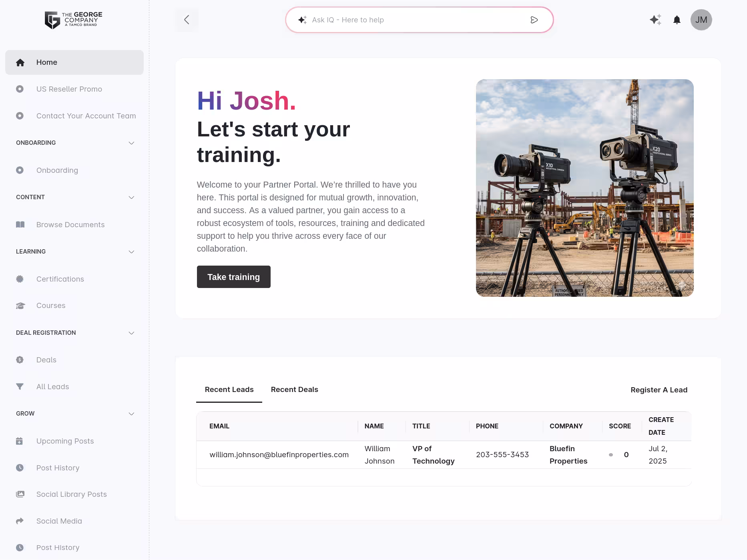Image resolution: width=747 pixels, height=560 pixels.
Task: Collapse the Onboarding section
Action: coord(131,143)
